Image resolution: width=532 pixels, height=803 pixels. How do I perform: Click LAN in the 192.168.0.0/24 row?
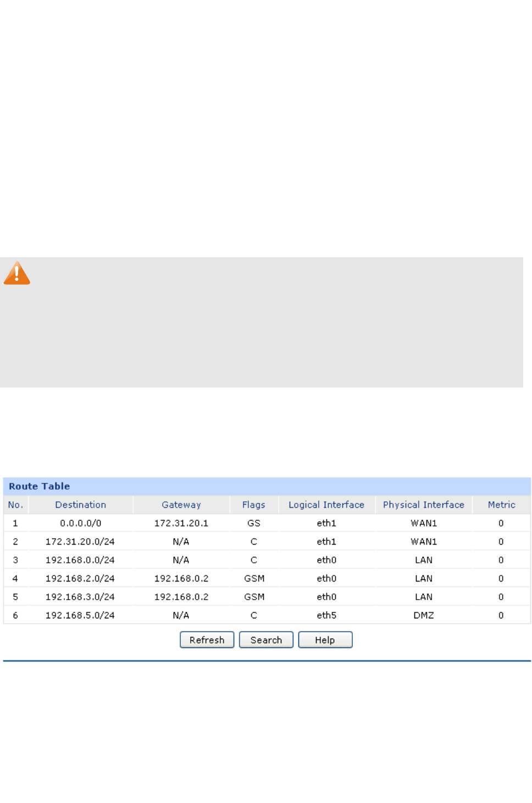click(x=424, y=560)
